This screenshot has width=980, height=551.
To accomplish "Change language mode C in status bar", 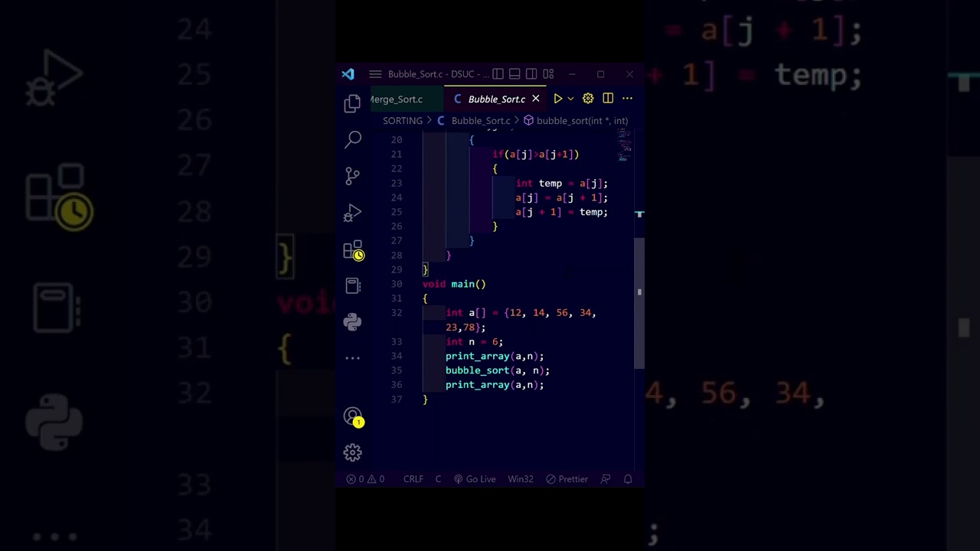I will coord(439,479).
